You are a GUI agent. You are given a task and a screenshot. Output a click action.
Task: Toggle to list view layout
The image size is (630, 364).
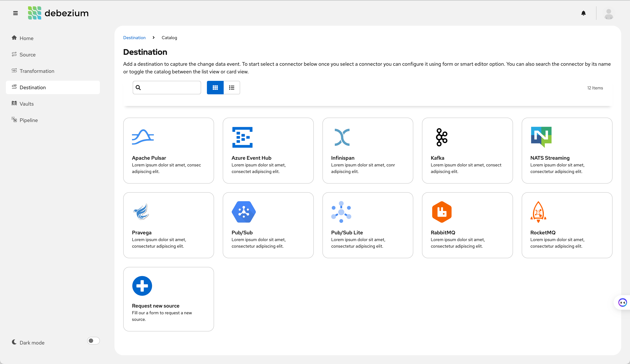tap(231, 88)
